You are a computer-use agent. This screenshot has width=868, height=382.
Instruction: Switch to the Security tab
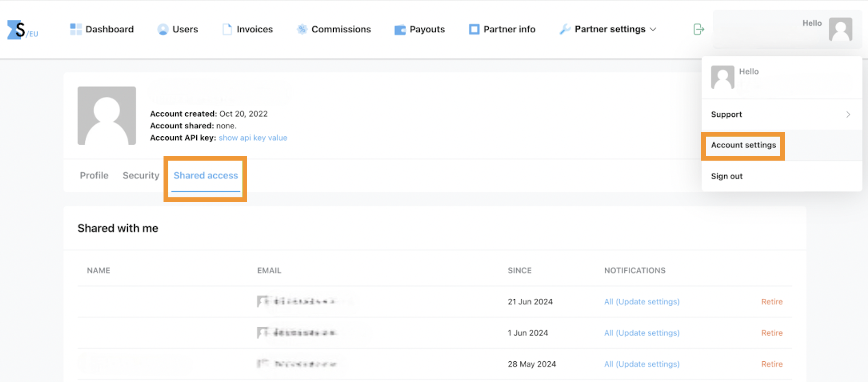[x=141, y=176]
